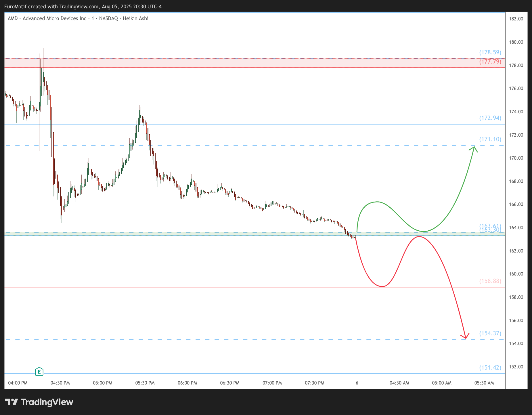Click the 07:30 PM time axis label
Screen dimensions: 532x415
click(315, 383)
